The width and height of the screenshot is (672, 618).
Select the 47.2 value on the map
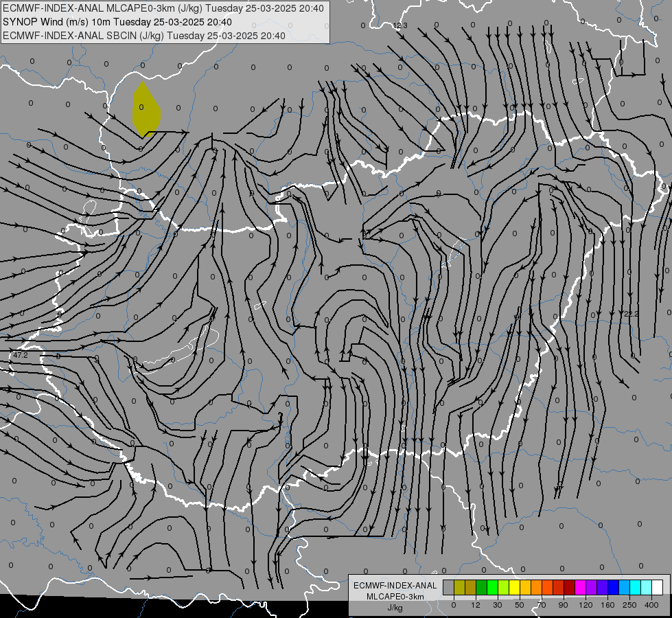20,355
